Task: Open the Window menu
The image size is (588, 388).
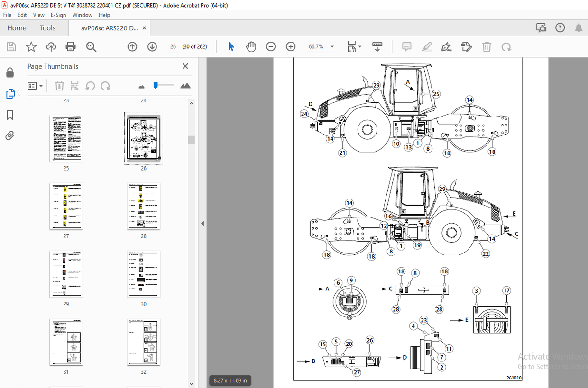Action: tap(82, 15)
